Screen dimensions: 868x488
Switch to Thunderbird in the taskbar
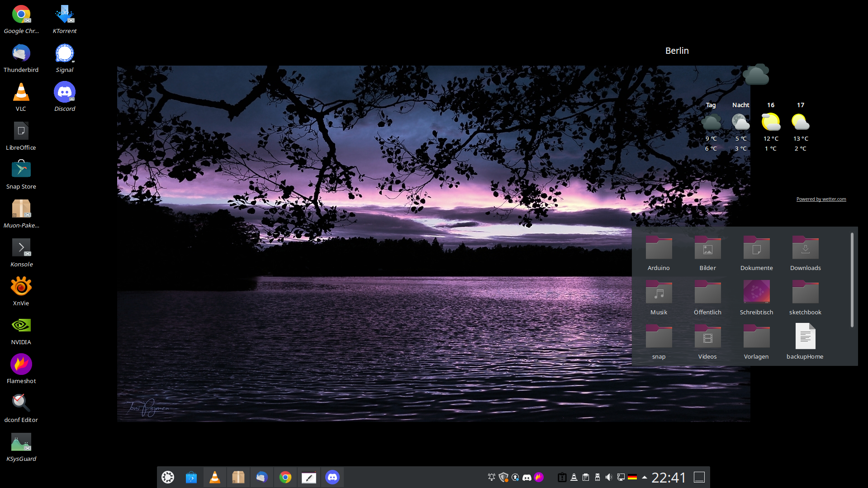click(x=262, y=477)
